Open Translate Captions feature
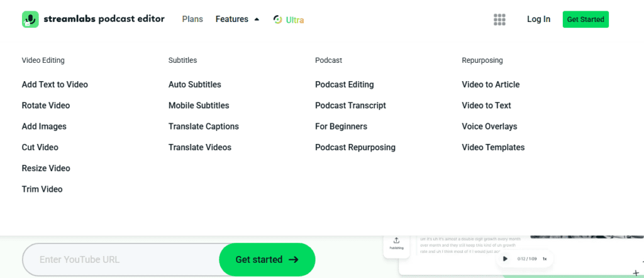Screen dimensions: 644x278 click(x=204, y=126)
